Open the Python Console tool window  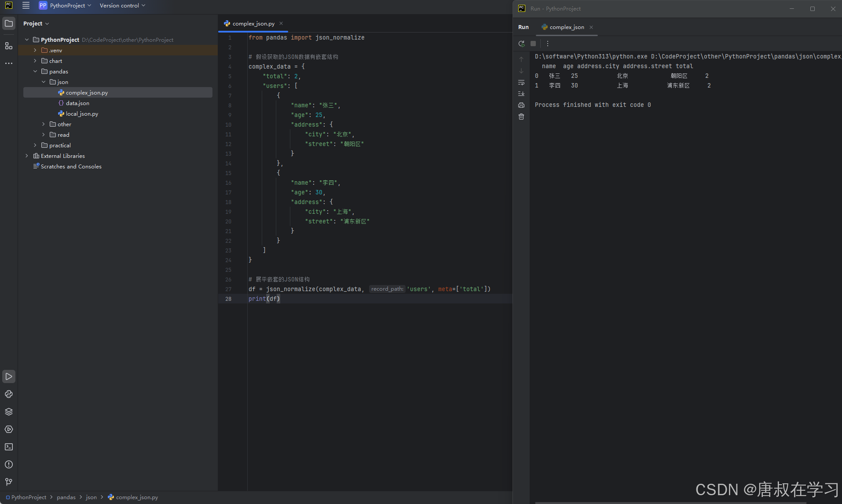[x=9, y=394]
